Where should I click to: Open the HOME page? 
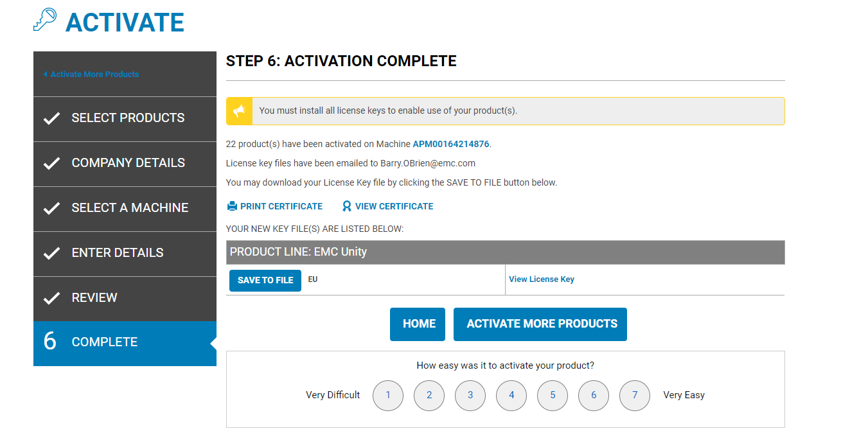pos(417,324)
